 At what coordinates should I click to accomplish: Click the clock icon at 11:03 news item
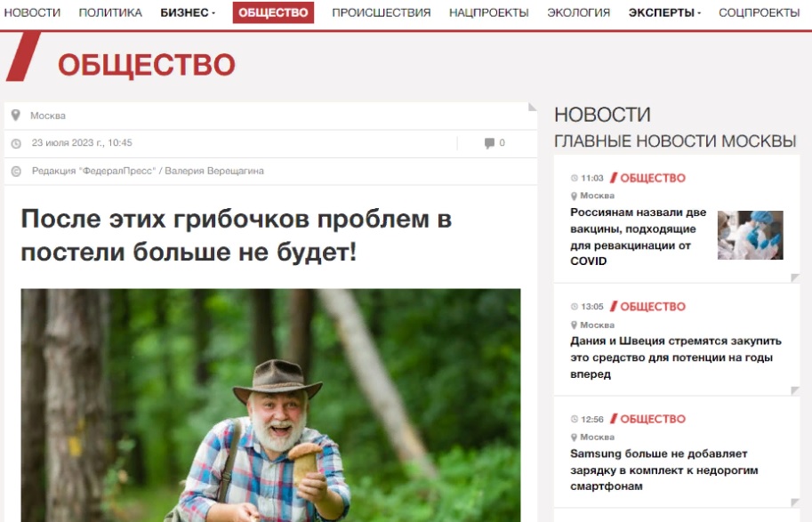(x=574, y=178)
